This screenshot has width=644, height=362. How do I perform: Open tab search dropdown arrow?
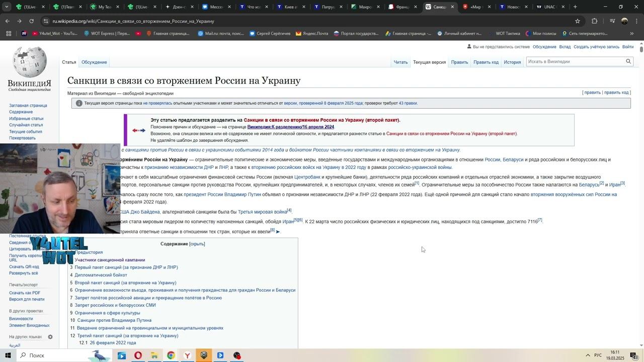click(7, 7)
